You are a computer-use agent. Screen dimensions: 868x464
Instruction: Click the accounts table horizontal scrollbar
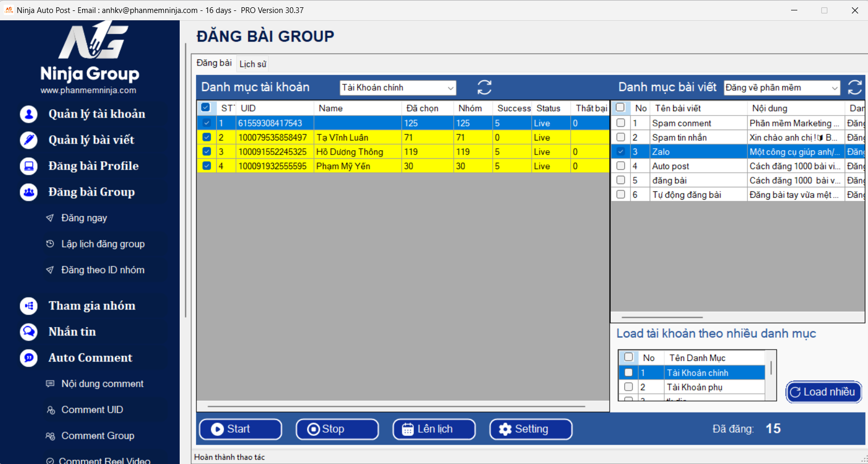396,406
